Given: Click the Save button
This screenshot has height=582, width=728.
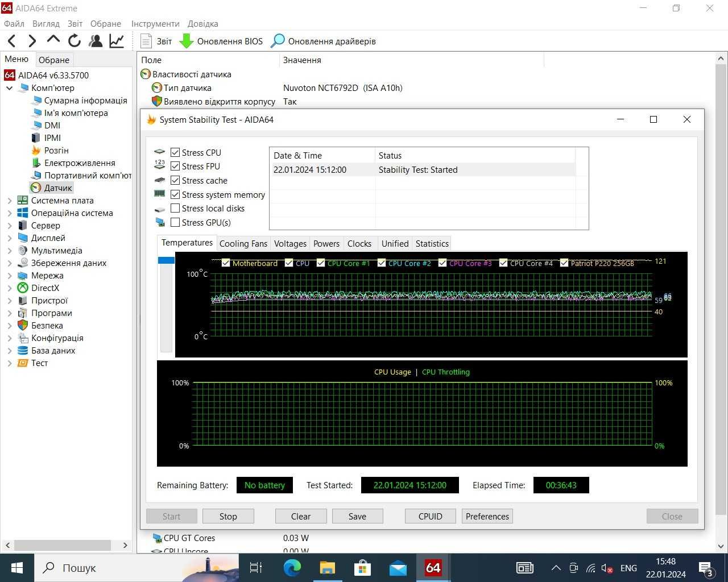Looking at the screenshot, I should (357, 516).
